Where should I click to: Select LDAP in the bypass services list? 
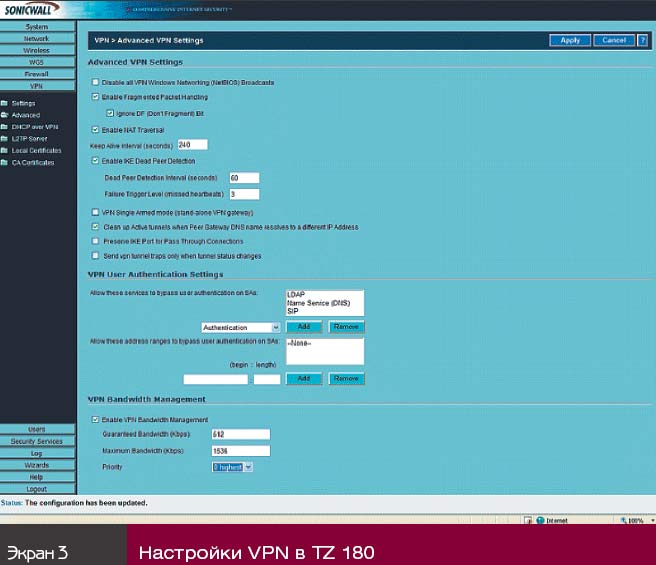[295, 295]
